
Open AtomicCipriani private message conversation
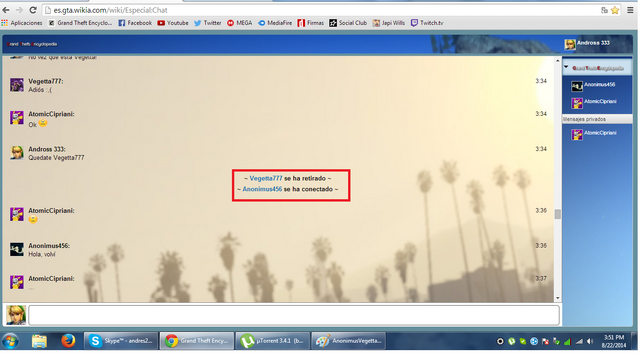tap(594, 133)
